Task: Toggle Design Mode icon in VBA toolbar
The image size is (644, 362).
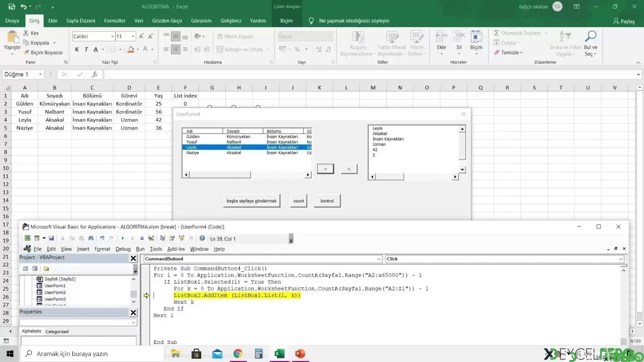Action: 151,238
